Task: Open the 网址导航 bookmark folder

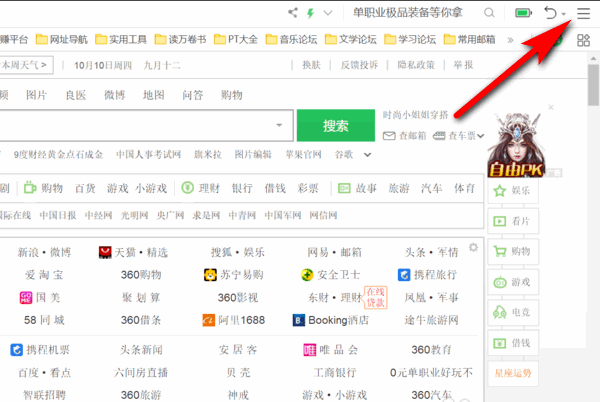Action: [x=62, y=39]
